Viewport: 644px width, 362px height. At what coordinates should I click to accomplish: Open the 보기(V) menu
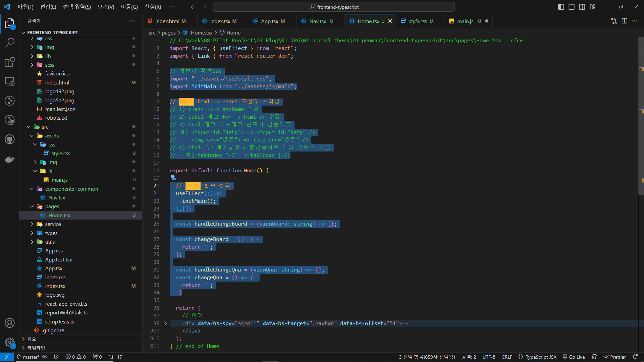pos(106,7)
